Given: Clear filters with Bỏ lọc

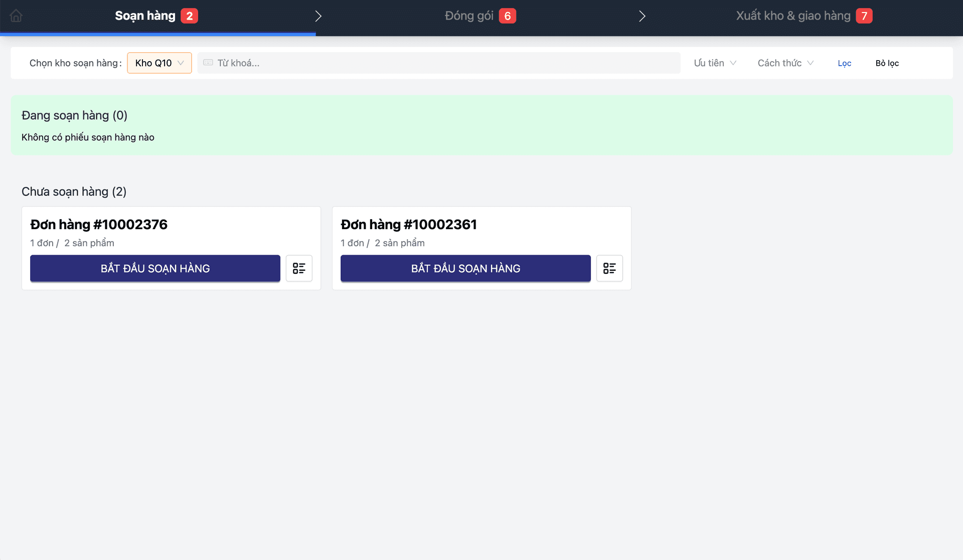Looking at the screenshot, I should point(887,63).
